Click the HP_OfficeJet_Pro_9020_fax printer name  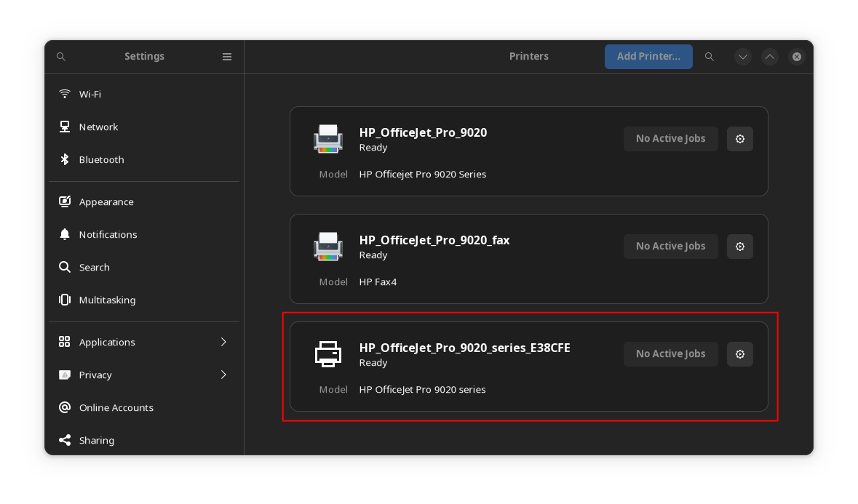pos(434,241)
